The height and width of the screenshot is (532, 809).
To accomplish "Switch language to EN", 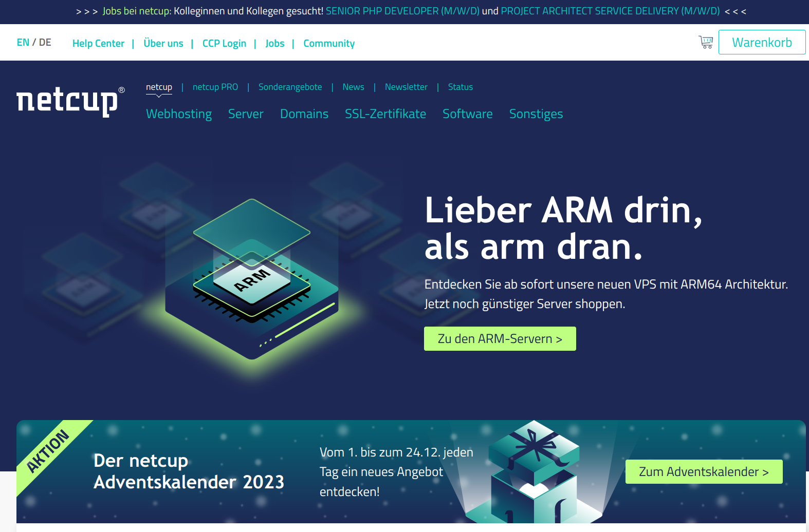I will pyautogui.click(x=23, y=43).
